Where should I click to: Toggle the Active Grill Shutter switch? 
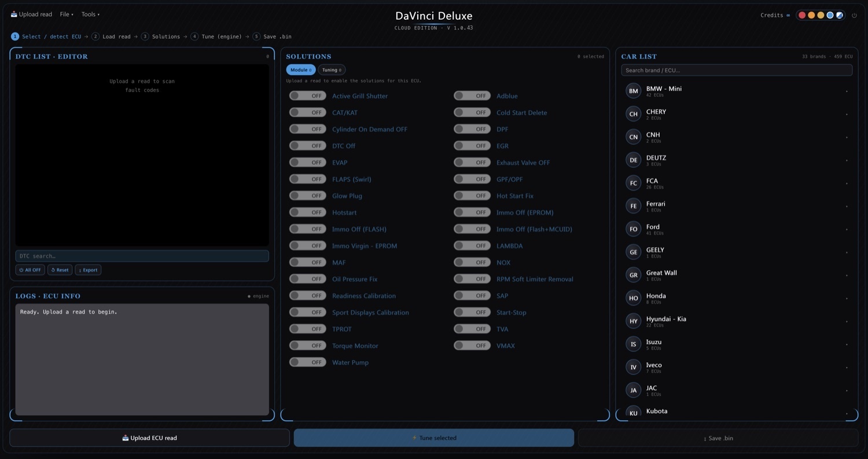[308, 96]
